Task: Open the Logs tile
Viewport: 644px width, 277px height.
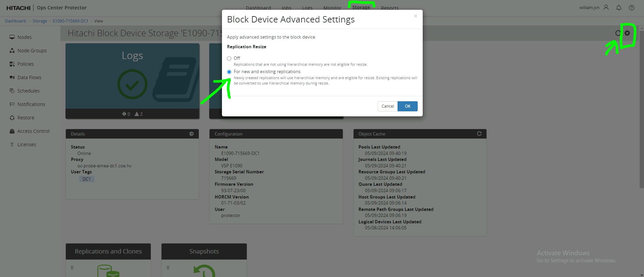Action: (132, 81)
